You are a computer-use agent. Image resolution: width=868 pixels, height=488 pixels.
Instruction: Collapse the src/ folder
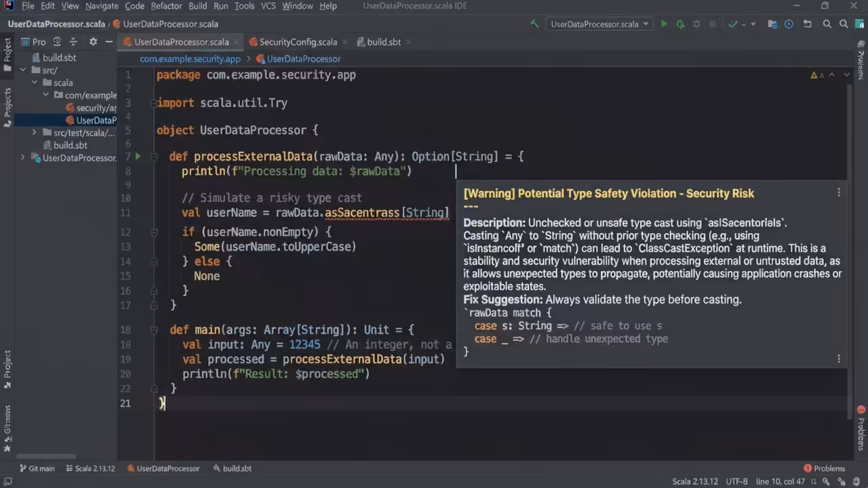[x=23, y=70]
